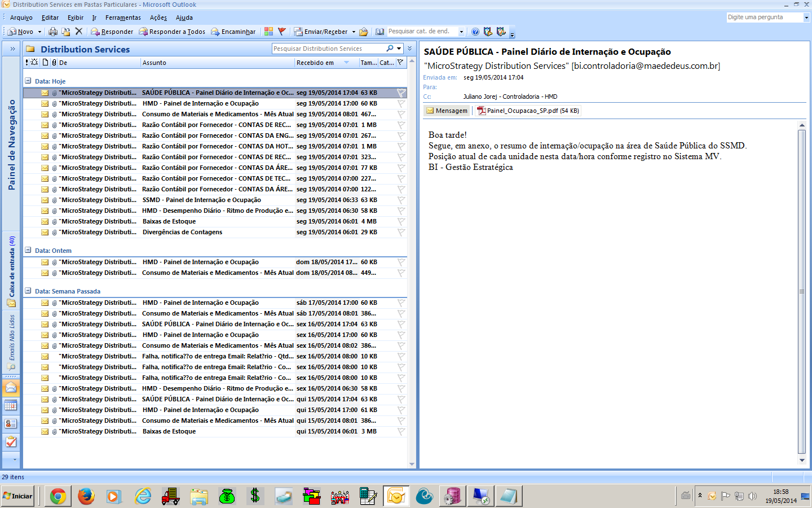
Task: Click the red Follow Up flag toolbar icon
Action: tap(282, 32)
